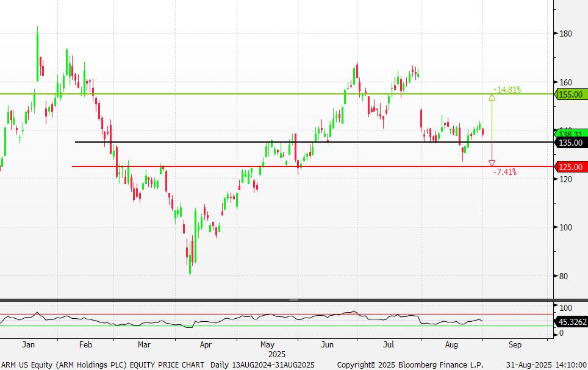Click the ARM US Equity chart title

pyautogui.click(x=102, y=365)
